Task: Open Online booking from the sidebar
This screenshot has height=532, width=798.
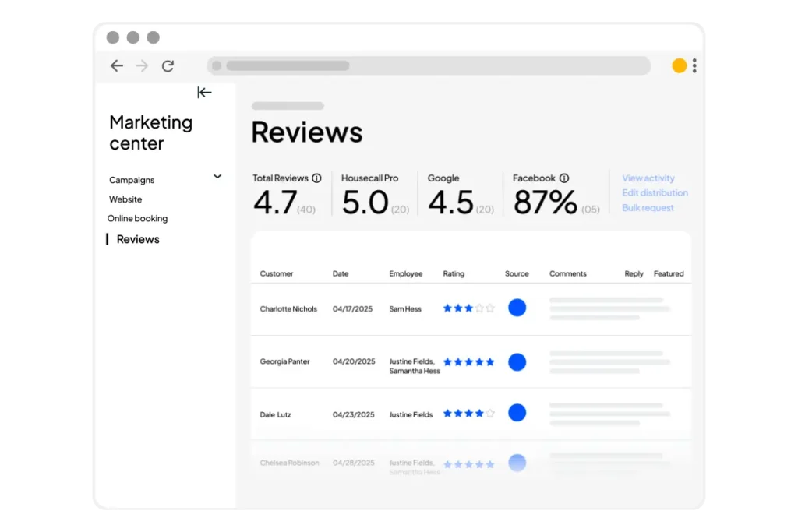Action: tap(137, 219)
